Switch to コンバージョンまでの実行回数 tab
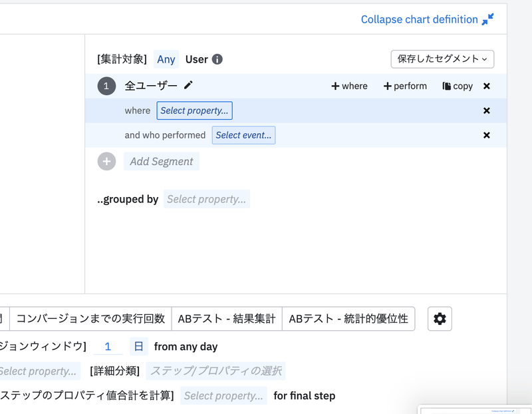Image resolution: width=532 pixels, height=414 pixels. tap(90, 319)
